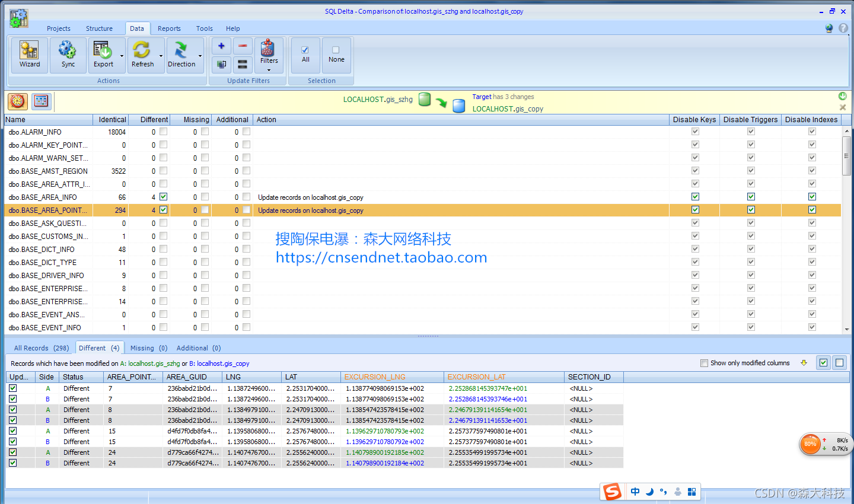Open Sogou toolbox grid icon
The height and width of the screenshot is (504, 854).
[692, 492]
